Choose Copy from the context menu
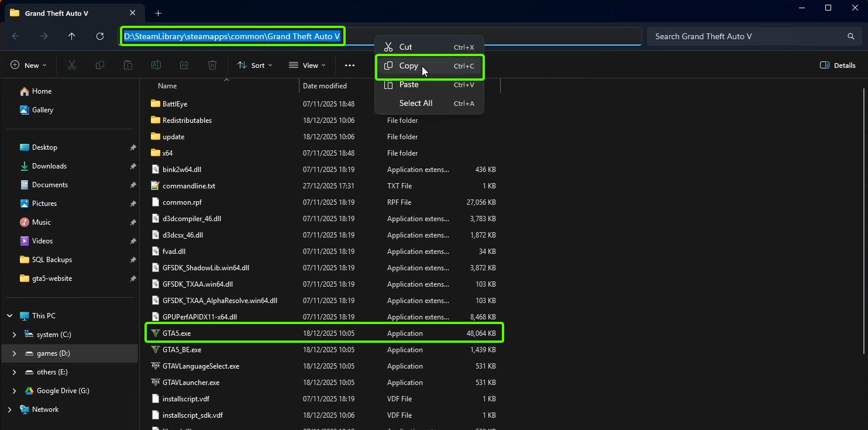The height and width of the screenshot is (430, 868). (429, 66)
